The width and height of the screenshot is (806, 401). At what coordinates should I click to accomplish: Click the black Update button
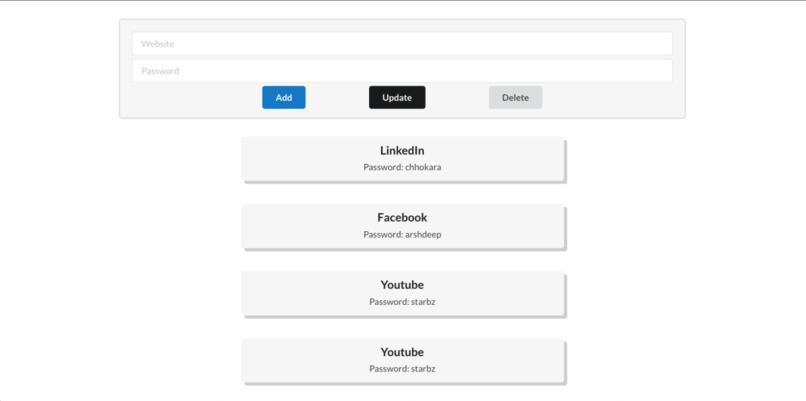click(x=397, y=97)
